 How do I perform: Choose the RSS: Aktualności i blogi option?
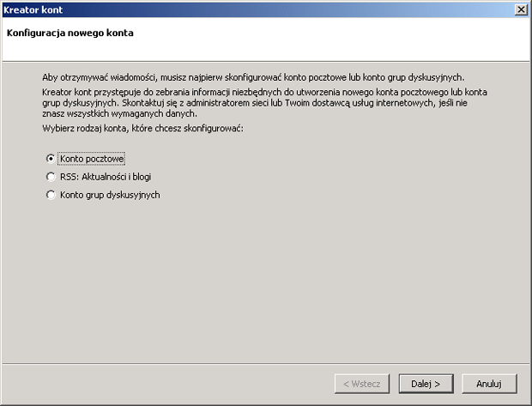coord(51,177)
